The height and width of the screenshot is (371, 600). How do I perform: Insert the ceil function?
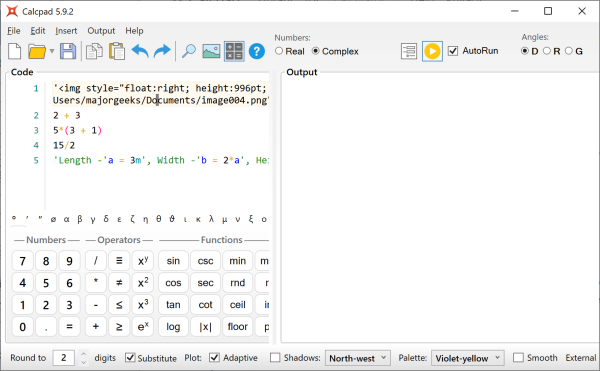point(238,305)
